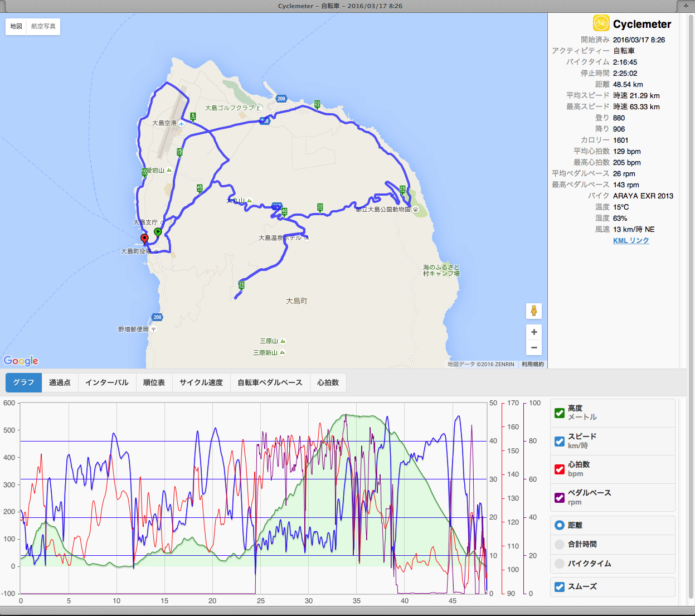The width and height of the screenshot is (695, 616).
Task: Select the 合計時間 radio button
Action: (560, 545)
